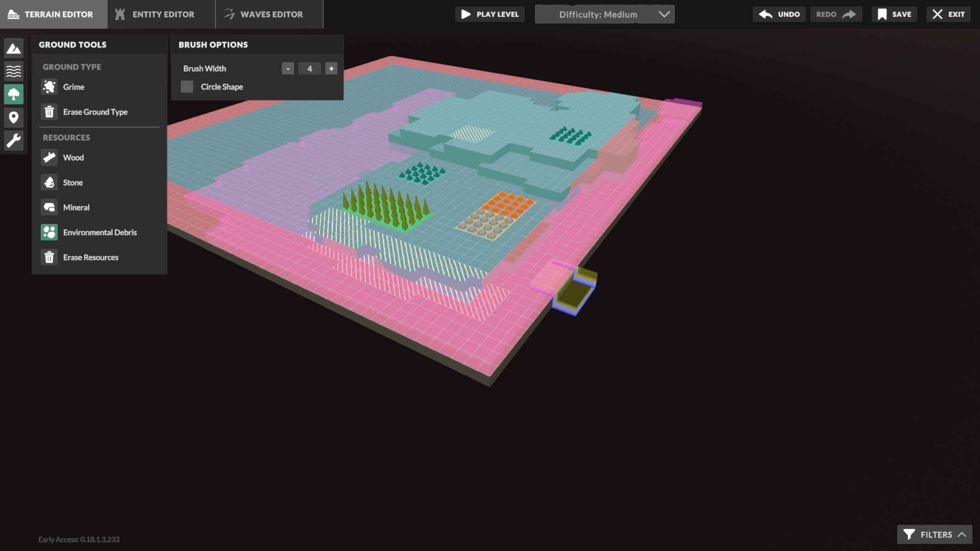Open the Difficulty: Medium dropdown
The height and width of the screenshot is (551, 980).
pyautogui.click(x=604, y=14)
